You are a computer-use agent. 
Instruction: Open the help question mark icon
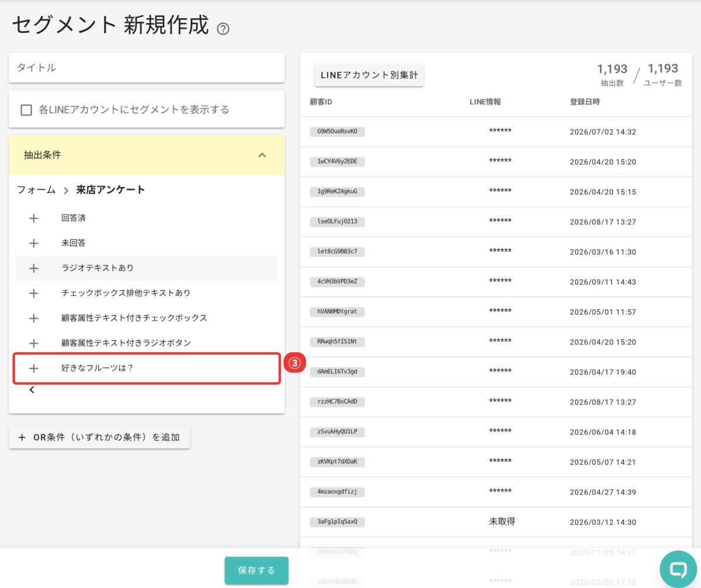[223, 29]
